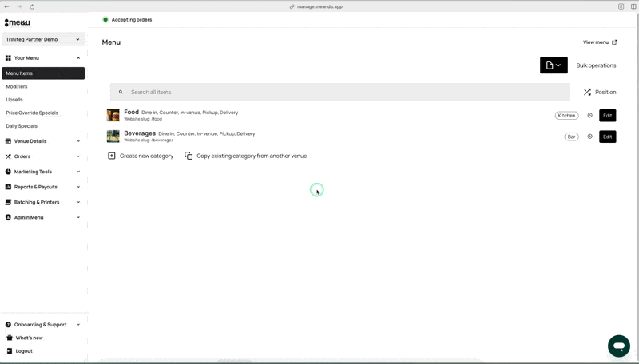Click the Admin Menu shield icon
Viewport: 639px width, 364px height.
[x=8, y=217]
